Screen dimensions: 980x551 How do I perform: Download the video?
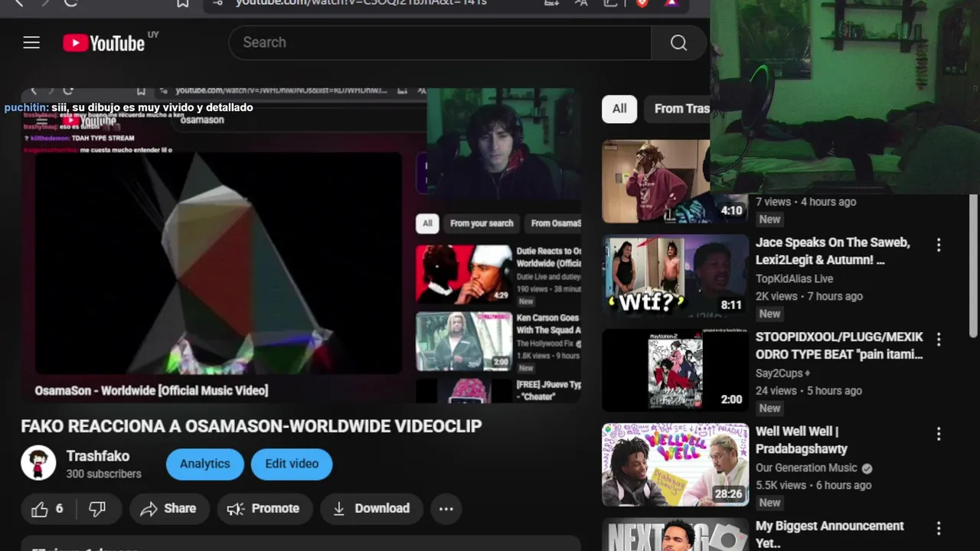coord(371,509)
